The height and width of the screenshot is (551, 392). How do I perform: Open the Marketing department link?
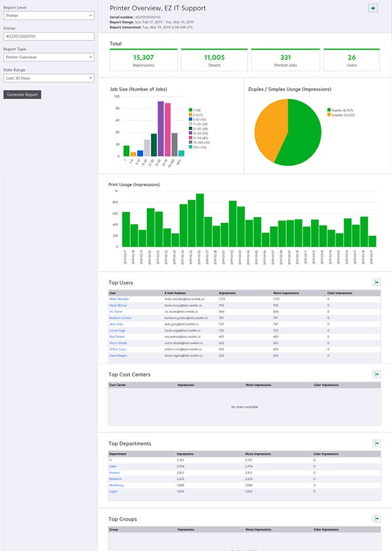(x=116, y=485)
